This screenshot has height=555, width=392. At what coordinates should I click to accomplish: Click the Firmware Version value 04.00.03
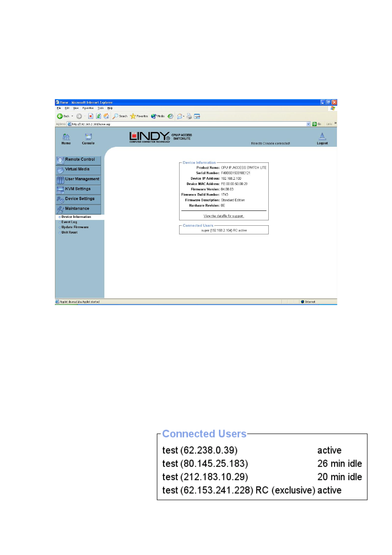tap(227, 189)
